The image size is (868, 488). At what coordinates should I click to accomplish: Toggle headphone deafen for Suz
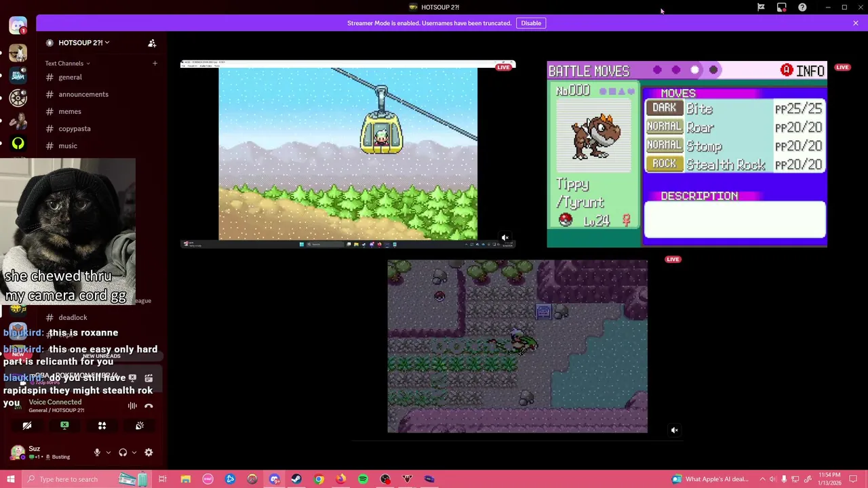tap(123, 452)
